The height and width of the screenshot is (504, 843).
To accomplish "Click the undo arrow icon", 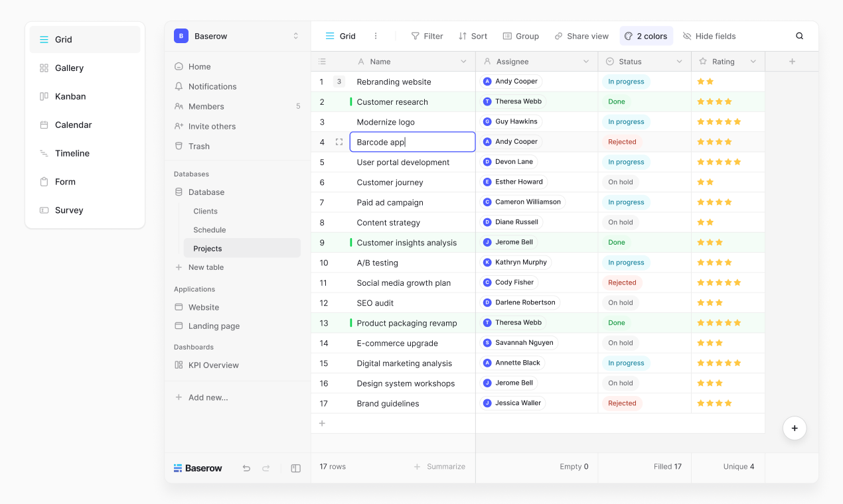I will (246, 468).
